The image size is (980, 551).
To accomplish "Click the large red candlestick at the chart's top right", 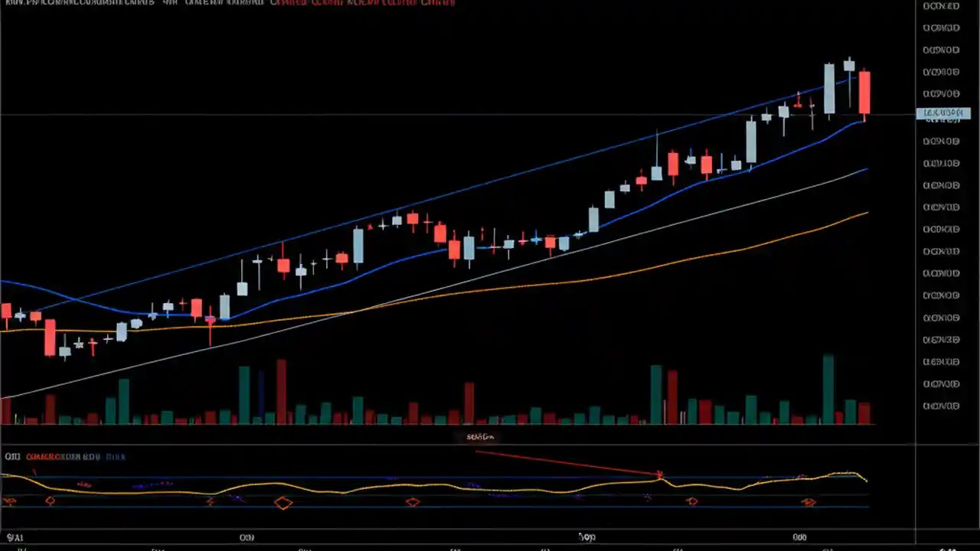I will pyautogui.click(x=865, y=92).
